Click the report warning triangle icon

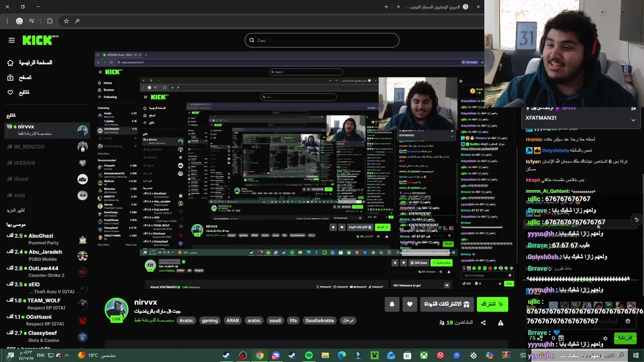tap(501, 323)
